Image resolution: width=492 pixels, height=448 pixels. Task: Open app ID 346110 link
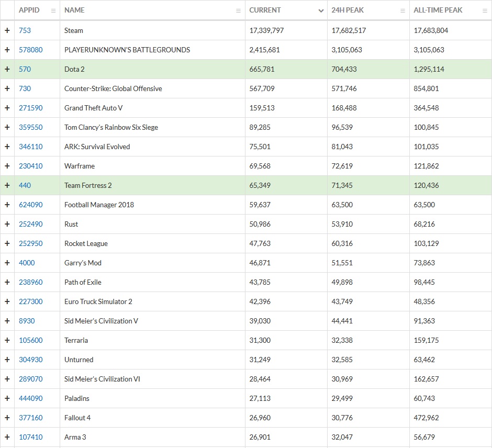(31, 147)
